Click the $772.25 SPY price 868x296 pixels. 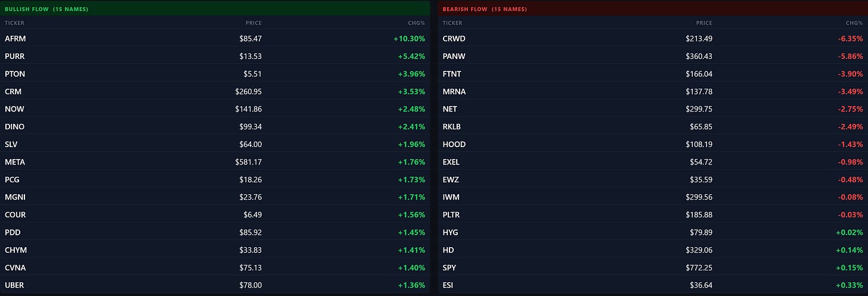(x=699, y=267)
